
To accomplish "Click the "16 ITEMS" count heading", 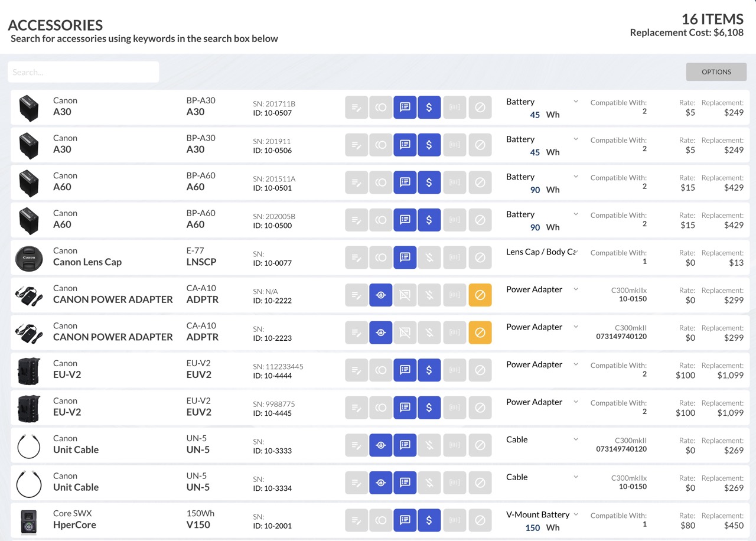I will 712,19.
